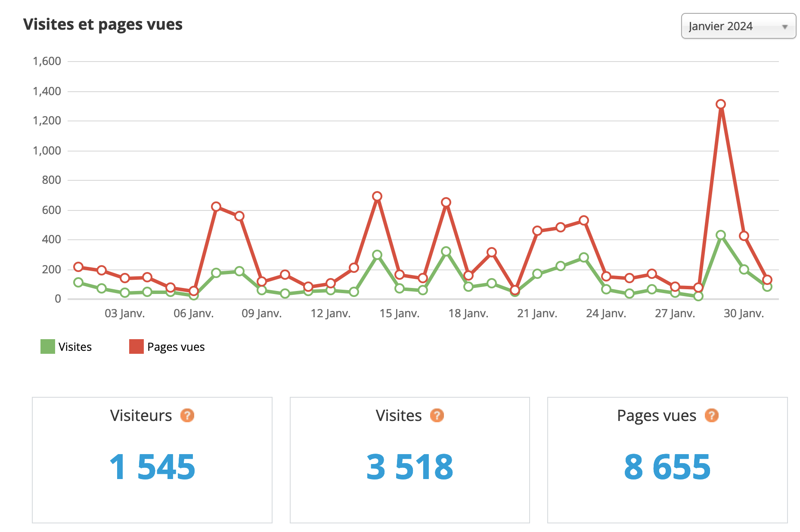Click the 1 545 visitors value
Screen dimensions: 800x532
(x=152, y=467)
